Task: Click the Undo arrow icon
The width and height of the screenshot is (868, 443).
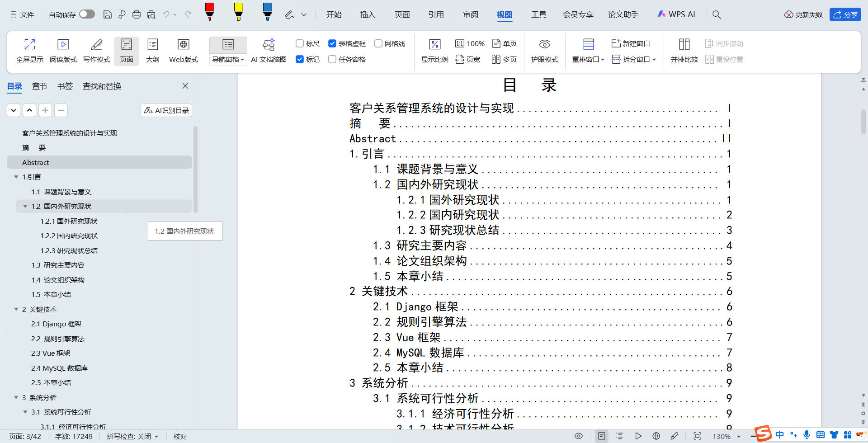Action: [166, 14]
